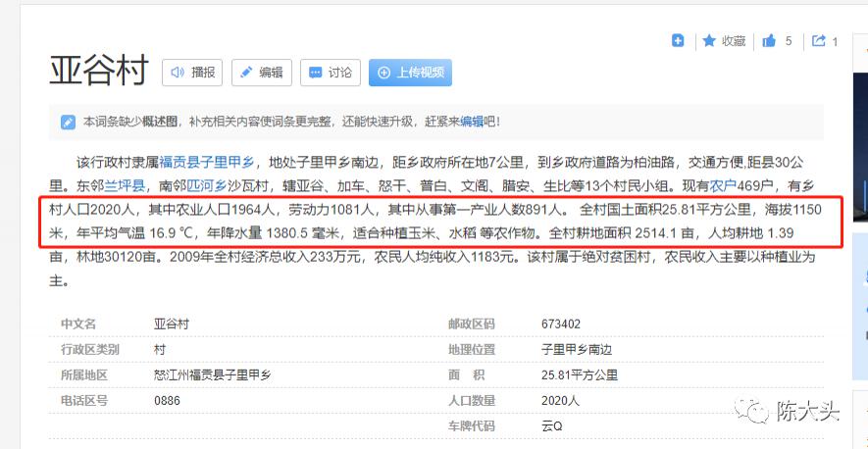Click the 中文名 label

coord(78,324)
